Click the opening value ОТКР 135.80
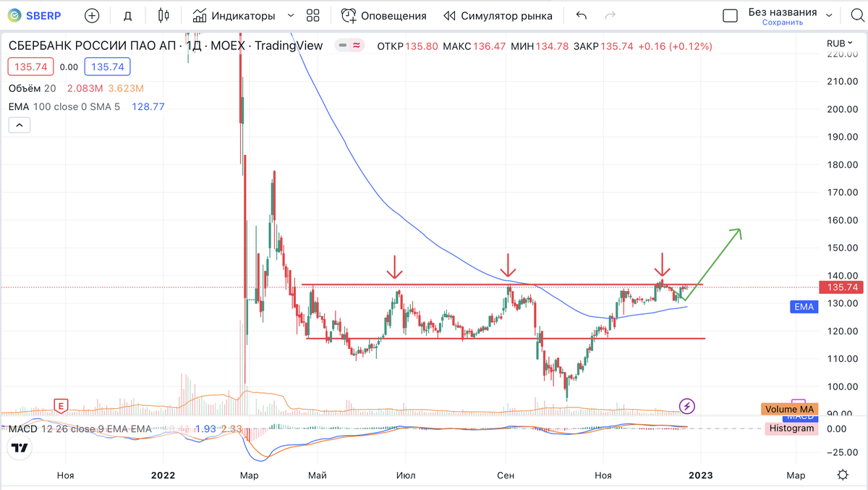868x490 pixels. point(408,46)
